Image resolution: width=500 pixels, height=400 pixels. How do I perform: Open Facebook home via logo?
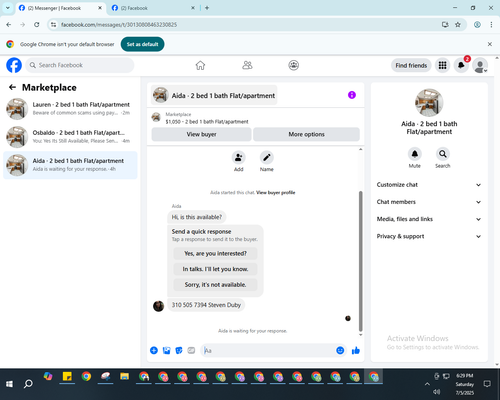pos(14,65)
